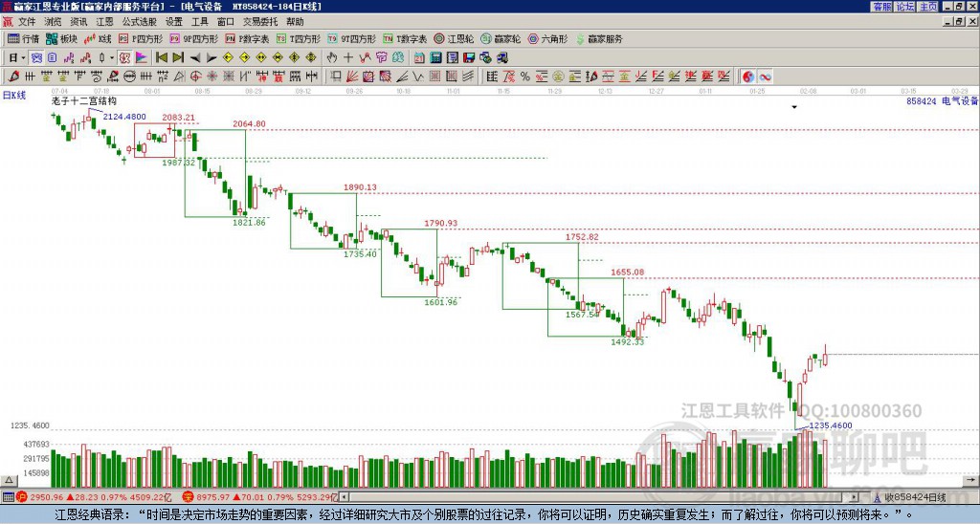Viewport: 980px width, 524px height.
Task: Click the 板块 toolbar button
Action: click(x=62, y=38)
